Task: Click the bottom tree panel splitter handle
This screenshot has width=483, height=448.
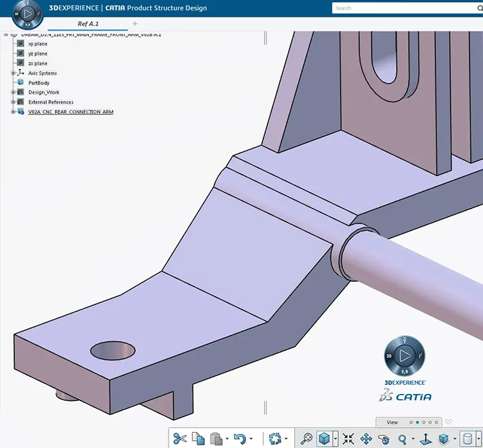Action: (x=265, y=407)
